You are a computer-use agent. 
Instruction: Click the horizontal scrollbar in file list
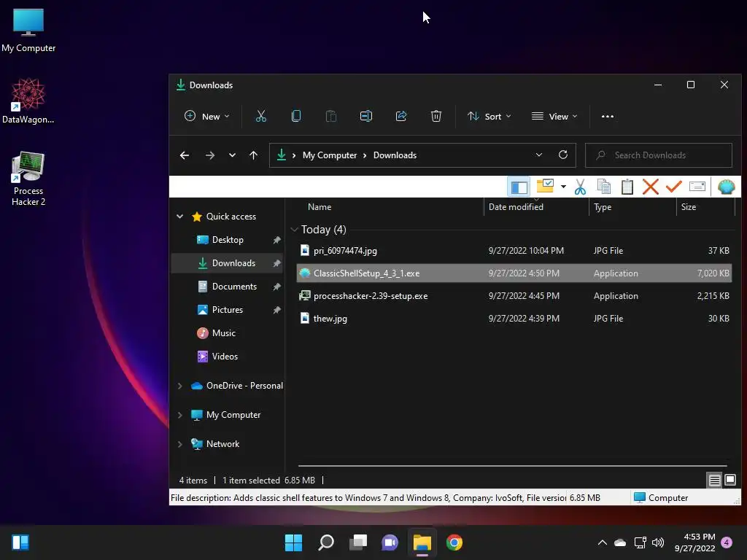point(512,466)
